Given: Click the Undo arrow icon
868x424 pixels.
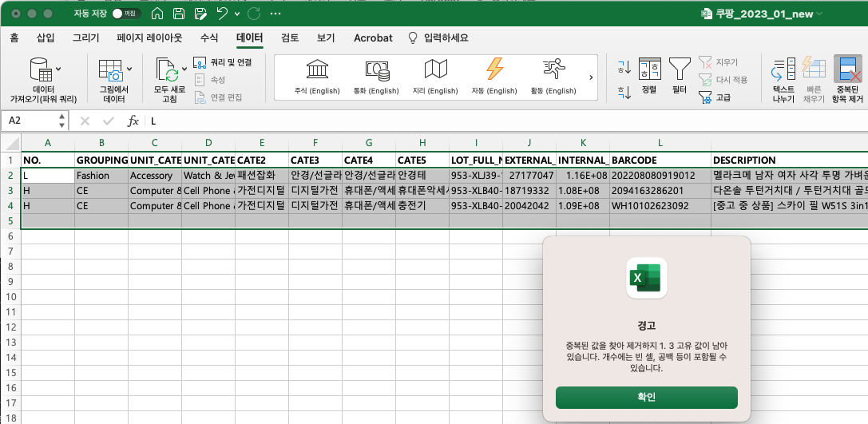Looking at the screenshot, I should tap(222, 14).
